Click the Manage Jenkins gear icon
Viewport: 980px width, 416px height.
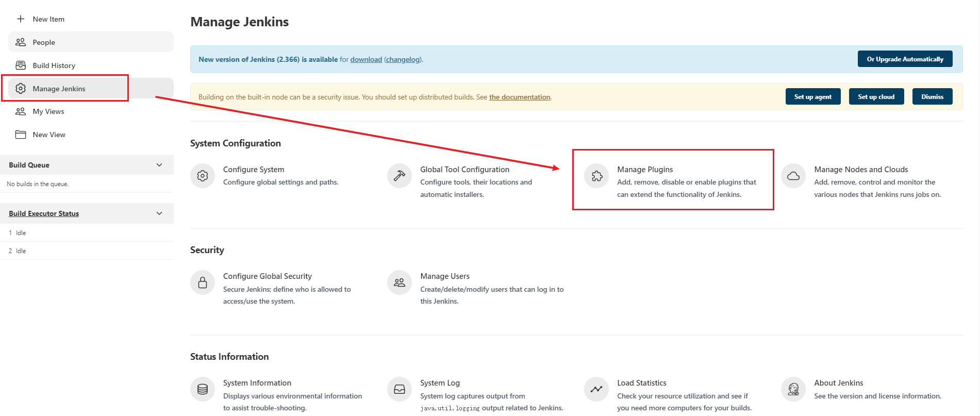[21, 89]
